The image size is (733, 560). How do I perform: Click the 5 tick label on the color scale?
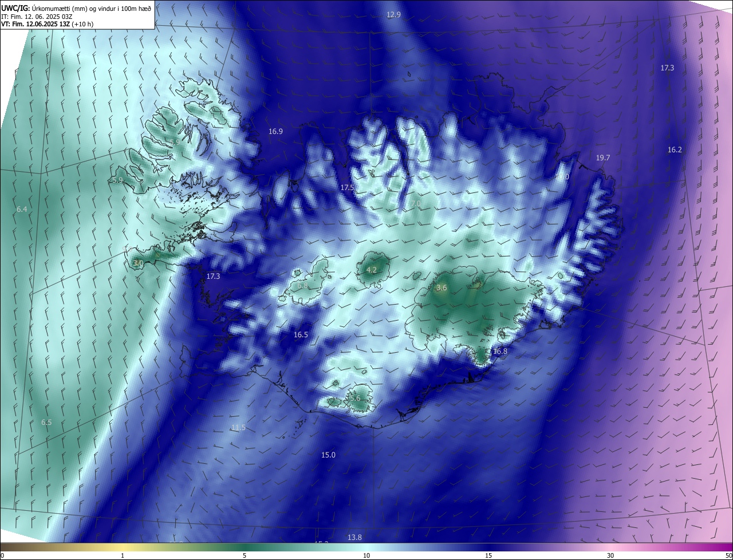[x=245, y=556]
